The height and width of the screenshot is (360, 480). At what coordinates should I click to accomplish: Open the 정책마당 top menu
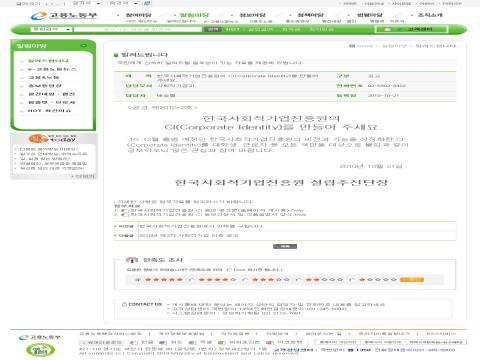pyautogui.click(x=311, y=15)
